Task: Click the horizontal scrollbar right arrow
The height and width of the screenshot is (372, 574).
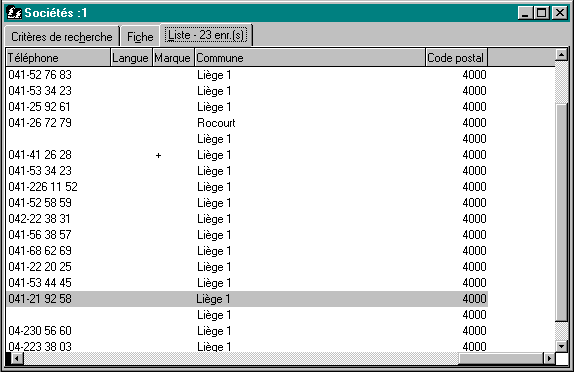Action: 549,358
